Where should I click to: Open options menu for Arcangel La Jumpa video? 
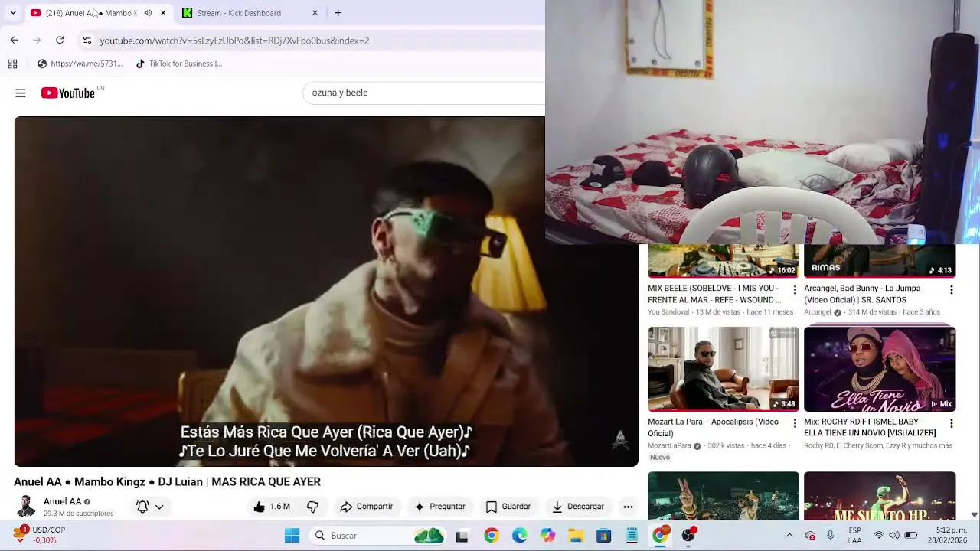(x=951, y=290)
